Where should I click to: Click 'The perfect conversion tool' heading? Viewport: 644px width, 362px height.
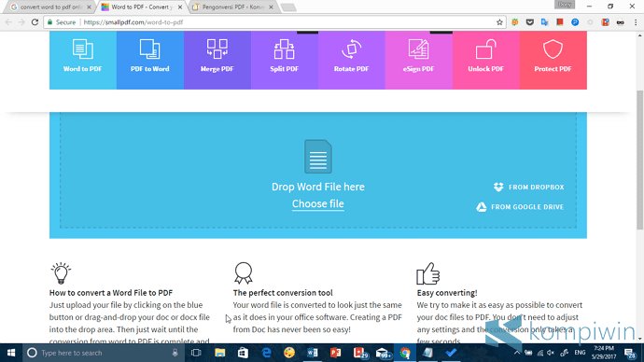coord(283,293)
